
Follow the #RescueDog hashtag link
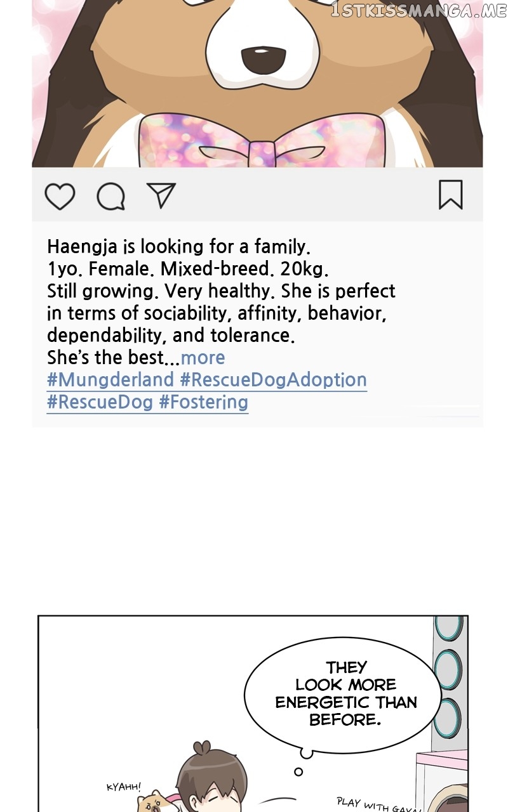[x=100, y=402]
